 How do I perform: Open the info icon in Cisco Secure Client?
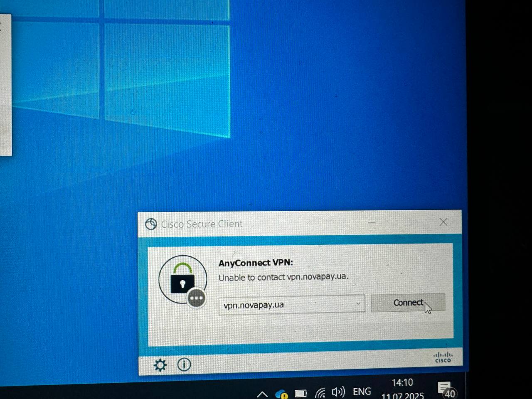(184, 365)
